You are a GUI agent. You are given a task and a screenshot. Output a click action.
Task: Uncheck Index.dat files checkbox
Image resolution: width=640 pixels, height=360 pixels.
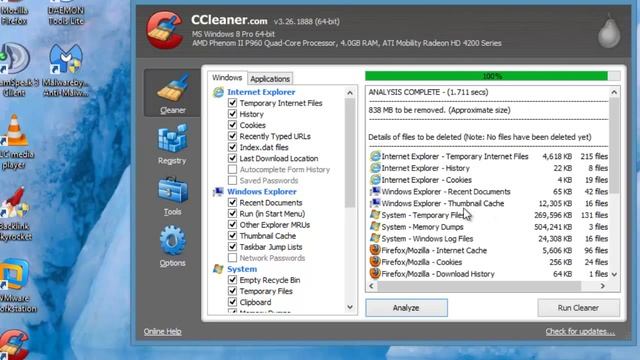[x=232, y=147]
